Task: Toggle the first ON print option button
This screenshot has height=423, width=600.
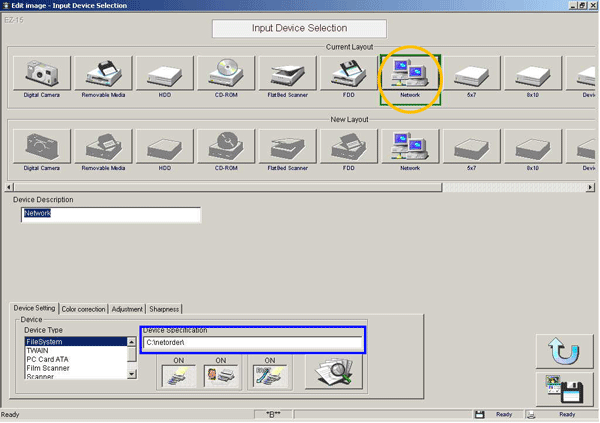Action: 180,375
